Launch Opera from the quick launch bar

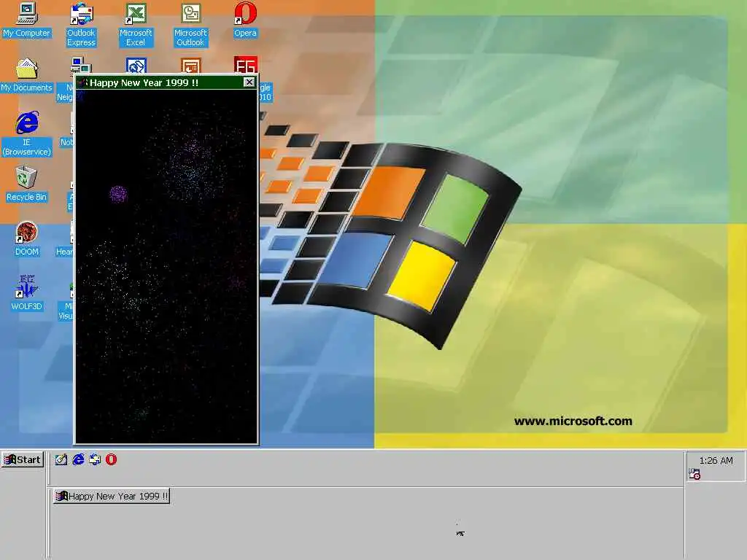[x=111, y=459]
